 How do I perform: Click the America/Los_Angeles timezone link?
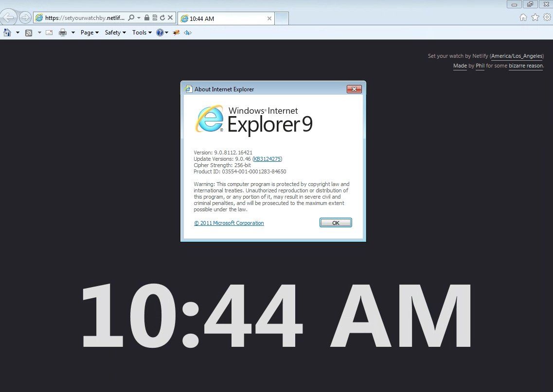(517, 56)
